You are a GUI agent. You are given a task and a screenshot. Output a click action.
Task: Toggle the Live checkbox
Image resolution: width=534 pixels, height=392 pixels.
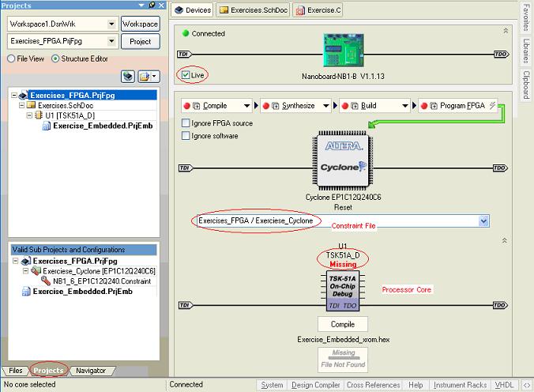tap(186, 75)
